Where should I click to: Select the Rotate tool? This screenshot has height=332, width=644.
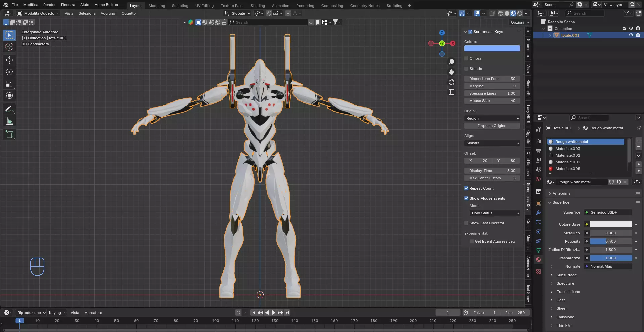tap(9, 72)
